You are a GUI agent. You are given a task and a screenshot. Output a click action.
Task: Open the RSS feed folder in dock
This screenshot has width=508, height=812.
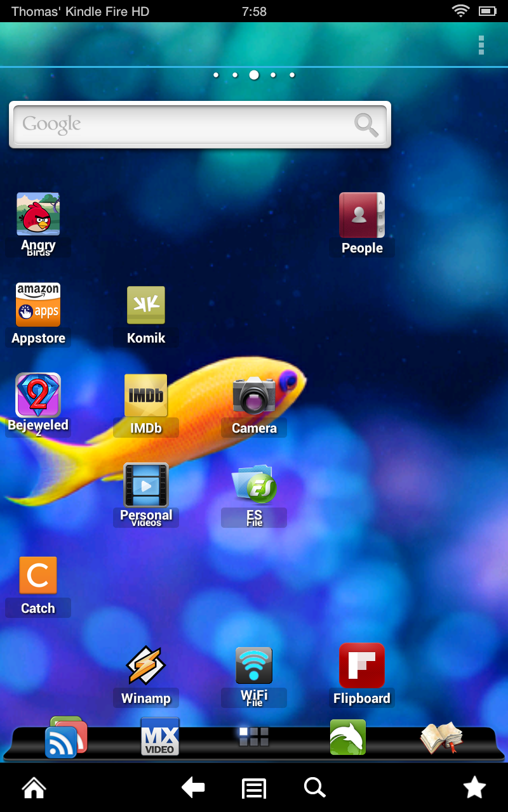[x=66, y=737]
